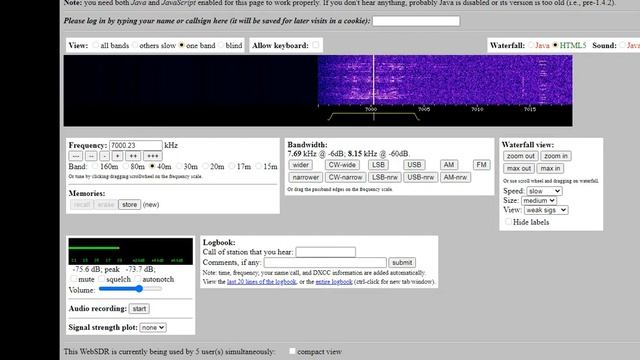Image resolution: width=640 pixels, height=360 pixels.
Task: Step frequency up with the single '+' button
Action: [118, 156]
